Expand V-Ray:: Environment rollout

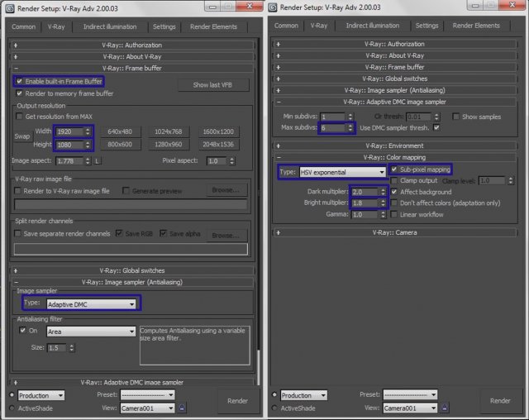pyautogui.click(x=394, y=145)
